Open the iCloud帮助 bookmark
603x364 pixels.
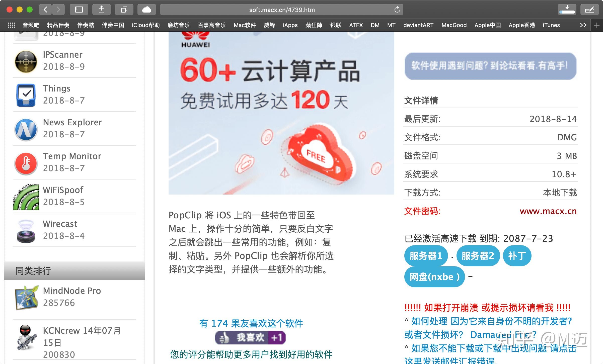pos(146,25)
